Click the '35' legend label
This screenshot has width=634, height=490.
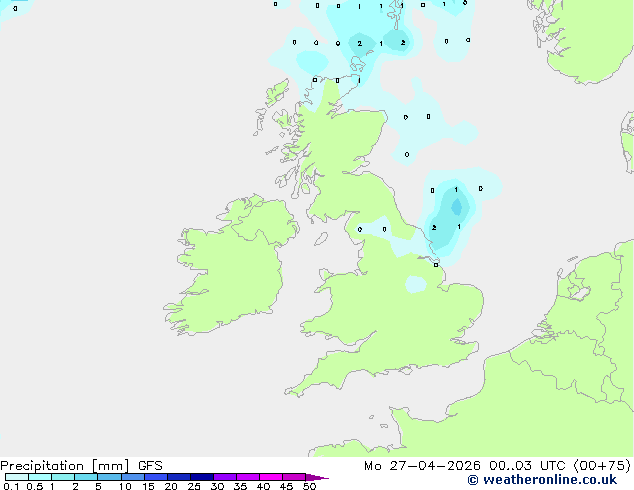click(240, 486)
